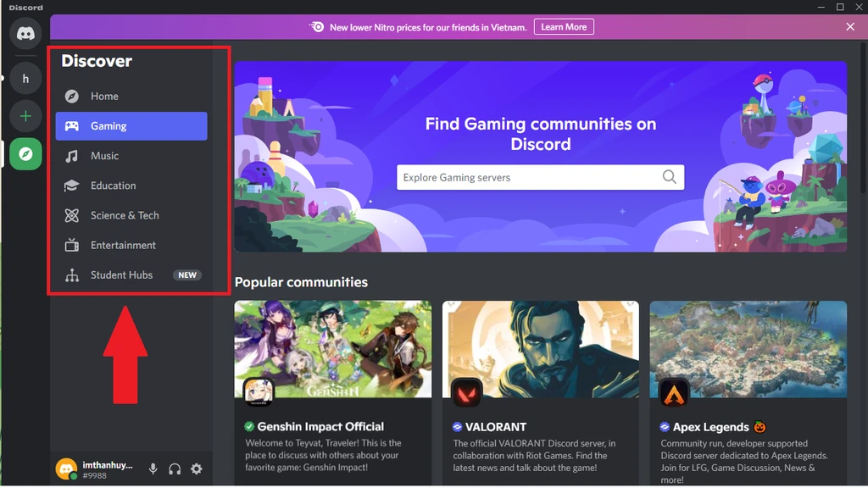The height and width of the screenshot is (488, 868).
Task: Click music note icon beside Music
Action: coord(71,156)
